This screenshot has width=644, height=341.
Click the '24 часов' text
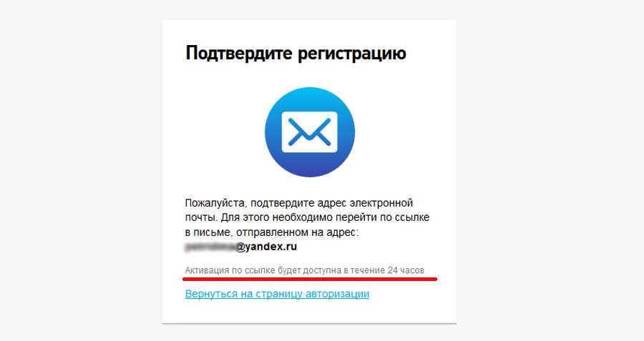(x=406, y=270)
